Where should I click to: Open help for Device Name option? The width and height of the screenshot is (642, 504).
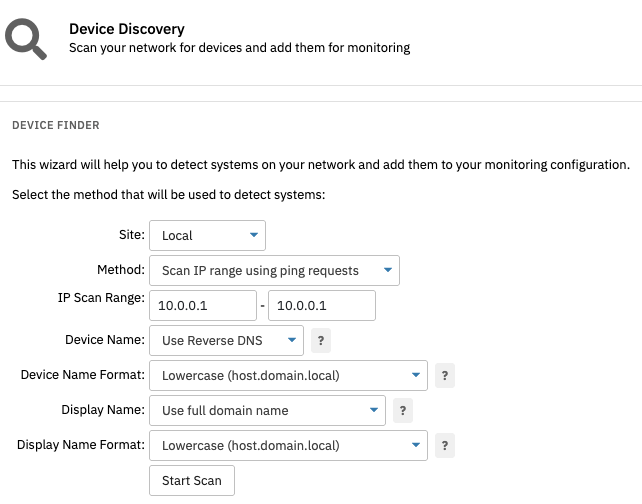click(x=321, y=340)
